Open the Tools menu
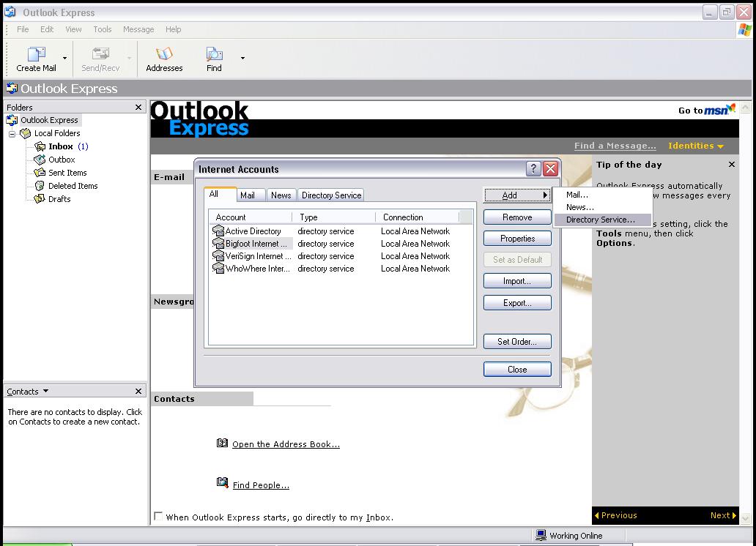This screenshot has height=546, width=756. (x=103, y=29)
